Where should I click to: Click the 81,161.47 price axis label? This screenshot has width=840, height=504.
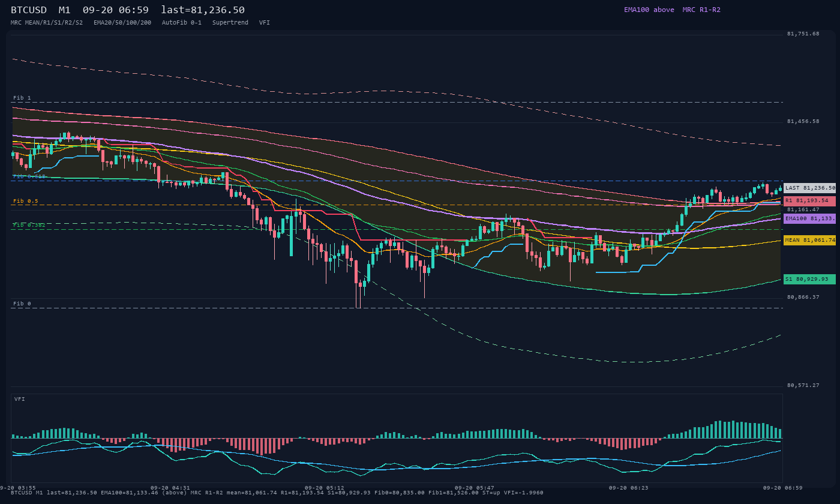point(803,209)
